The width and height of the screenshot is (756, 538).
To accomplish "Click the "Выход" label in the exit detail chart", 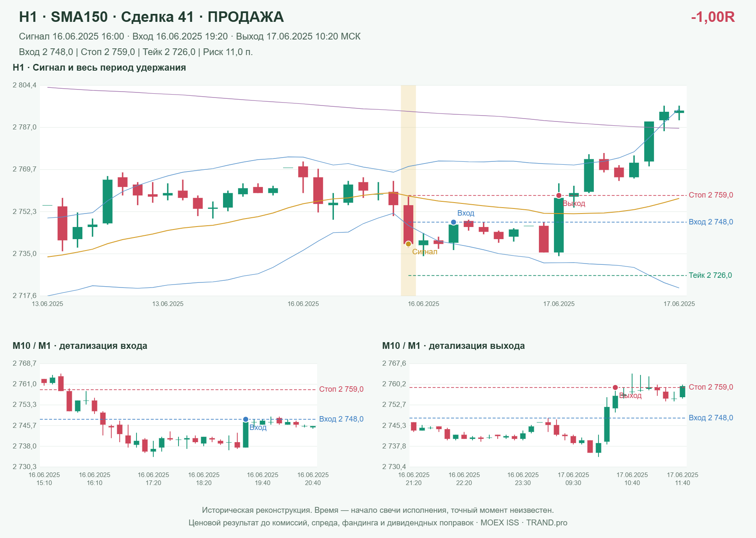I will (x=630, y=396).
